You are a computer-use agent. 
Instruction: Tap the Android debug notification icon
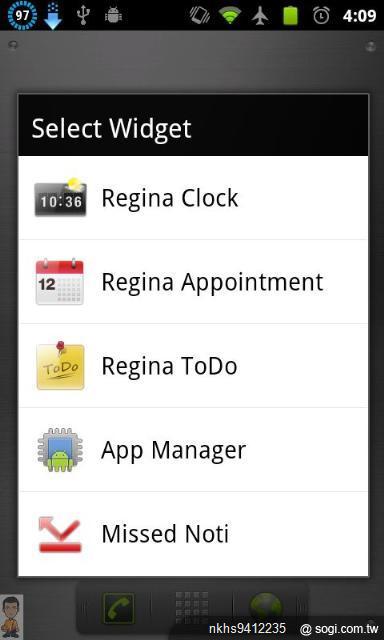point(113,16)
